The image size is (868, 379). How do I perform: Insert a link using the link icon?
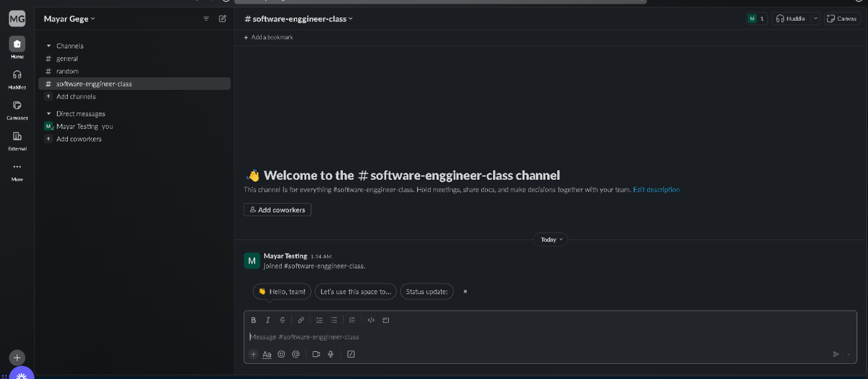(x=301, y=320)
